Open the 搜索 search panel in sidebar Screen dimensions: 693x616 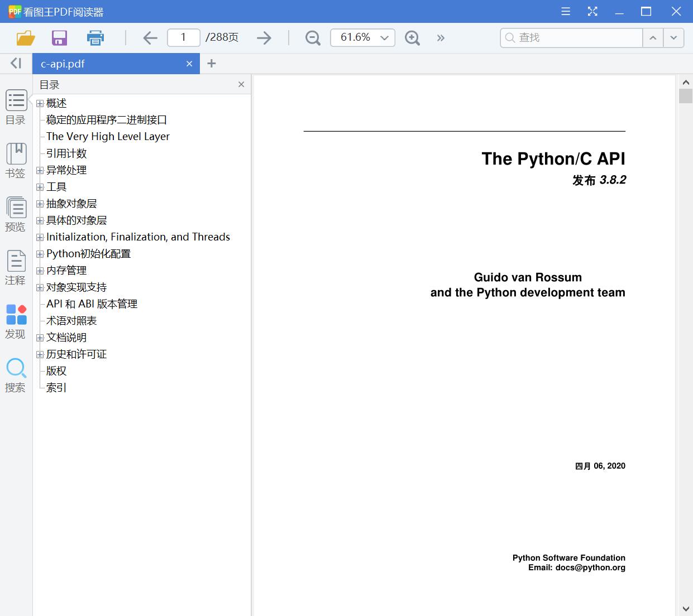[16, 374]
